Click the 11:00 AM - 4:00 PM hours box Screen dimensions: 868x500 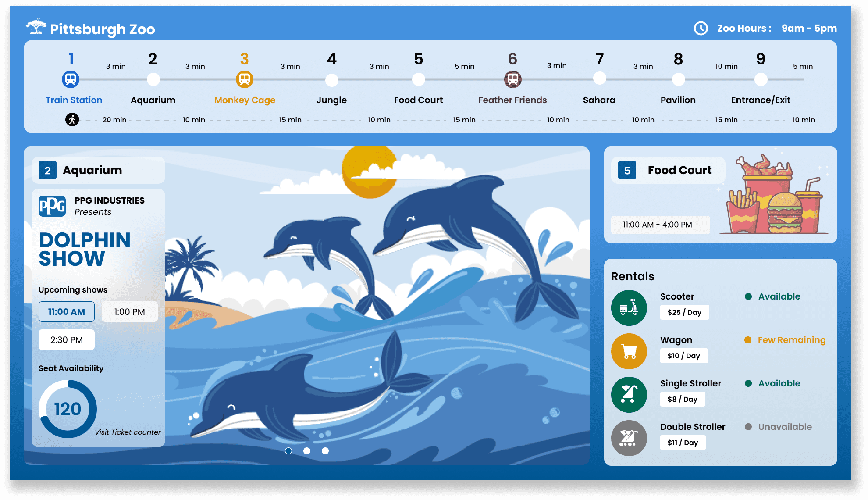(x=661, y=225)
